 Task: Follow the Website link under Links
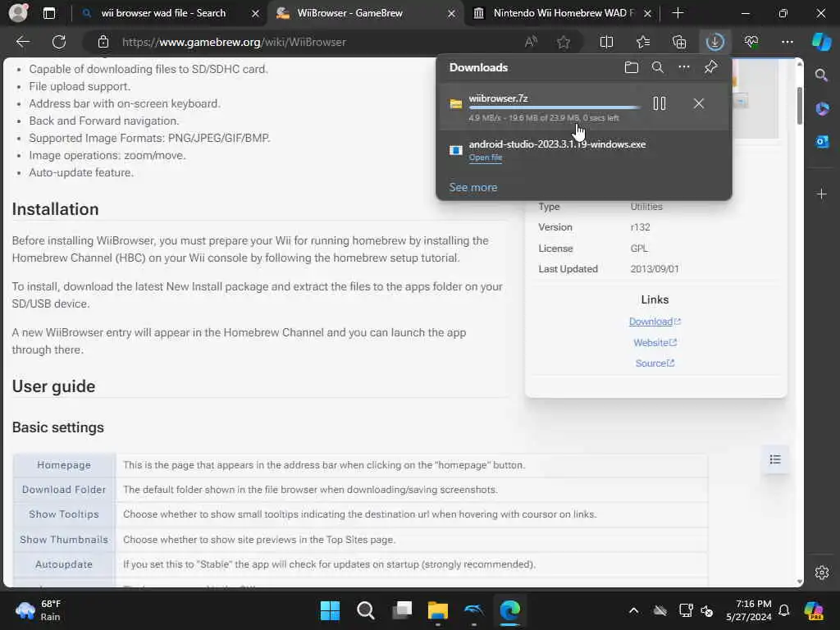tap(655, 342)
